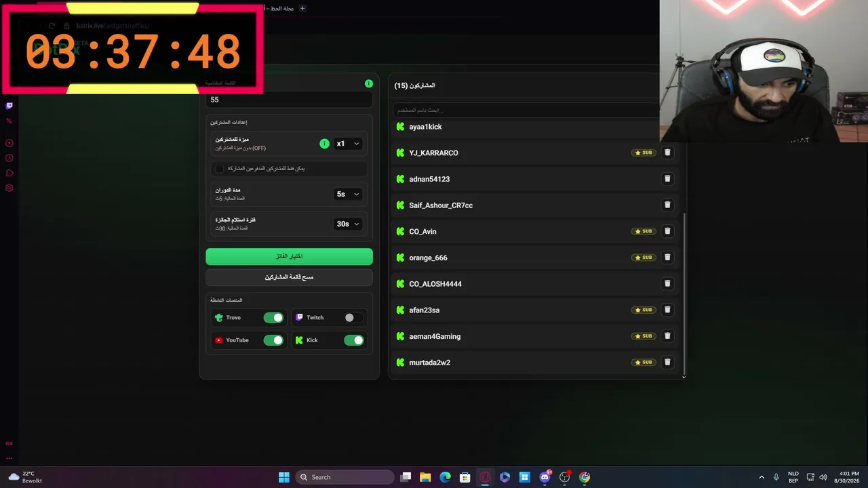Open the x1 subscriber multiplier dropdown
This screenshot has height=488, width=868.
click(x=348, y=144)
